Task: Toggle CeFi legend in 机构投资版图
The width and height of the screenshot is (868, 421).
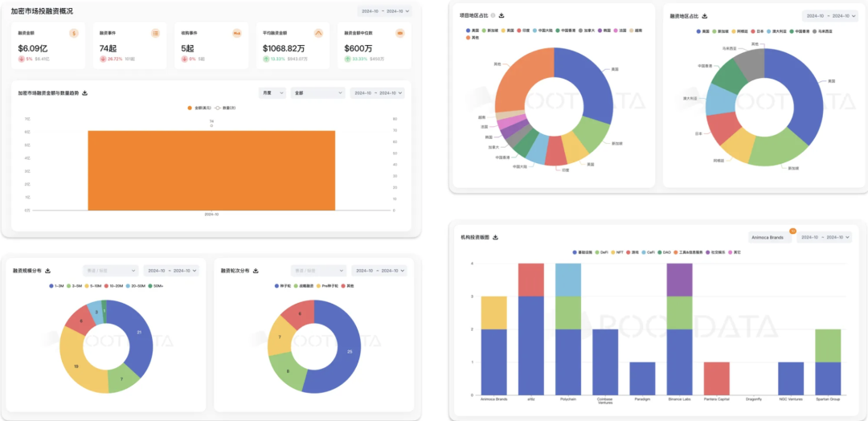Action: click(650, 252)
